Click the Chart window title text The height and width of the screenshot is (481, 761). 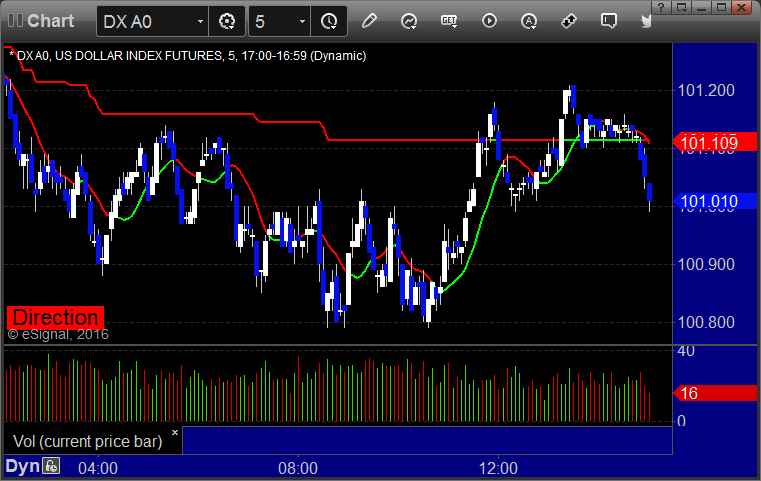coord(50,21)
